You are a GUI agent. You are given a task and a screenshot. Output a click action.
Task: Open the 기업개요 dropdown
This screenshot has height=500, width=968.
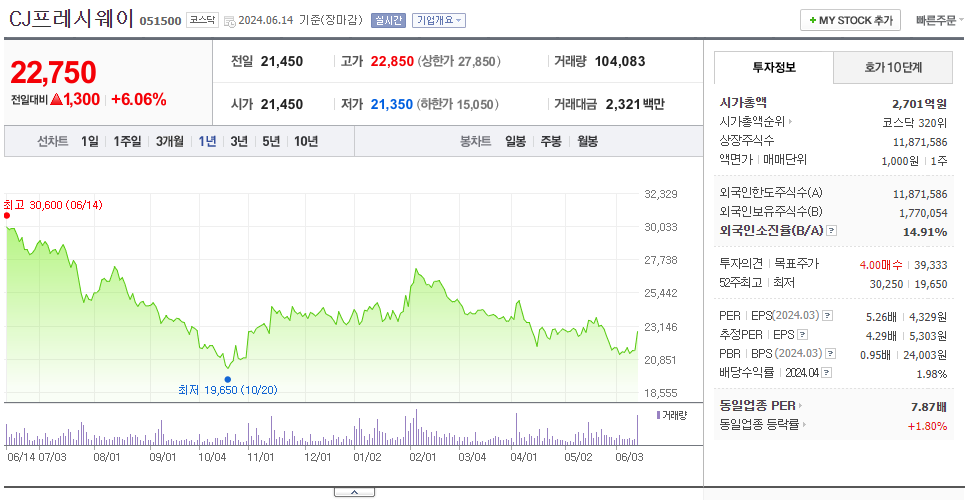click(439, 20)
